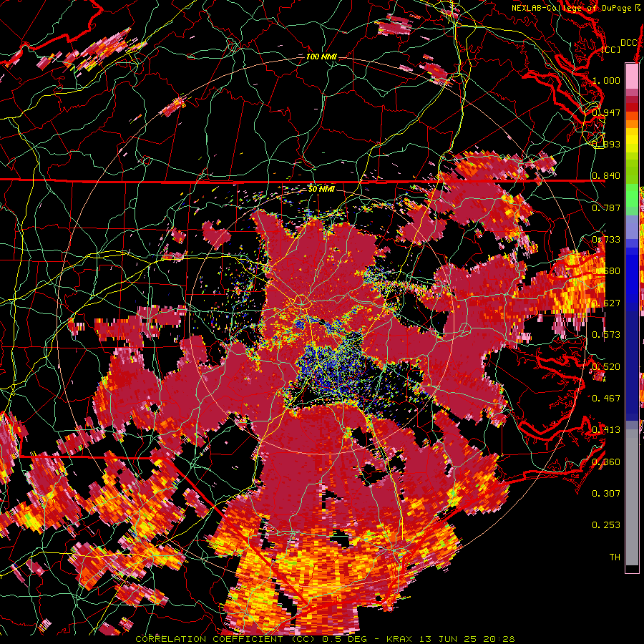This screenshot has width=644, height=644.
Task: Select the 0.413 legend value
Action: pyautogui.click(x=606, y=430)
